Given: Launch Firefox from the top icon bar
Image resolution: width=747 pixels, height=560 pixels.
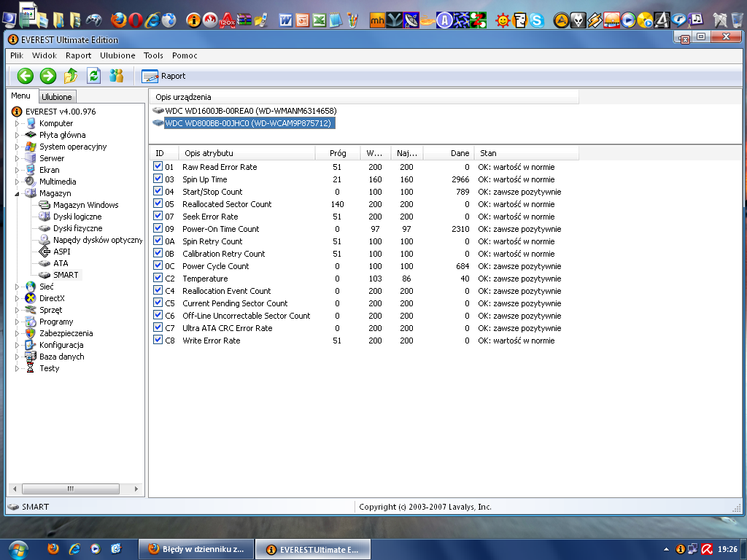Looking at the screenshot, I should (119, 20).
